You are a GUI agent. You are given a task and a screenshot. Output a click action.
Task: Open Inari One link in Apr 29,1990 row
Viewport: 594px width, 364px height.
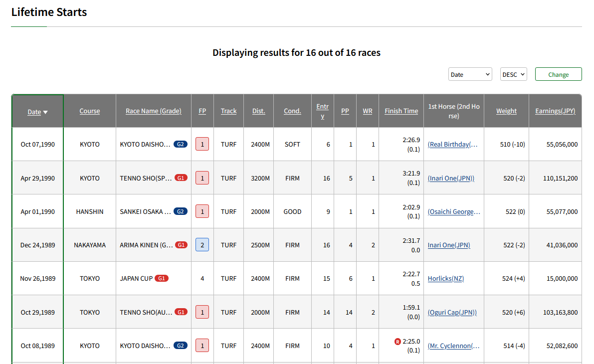[x=451, y=178]
